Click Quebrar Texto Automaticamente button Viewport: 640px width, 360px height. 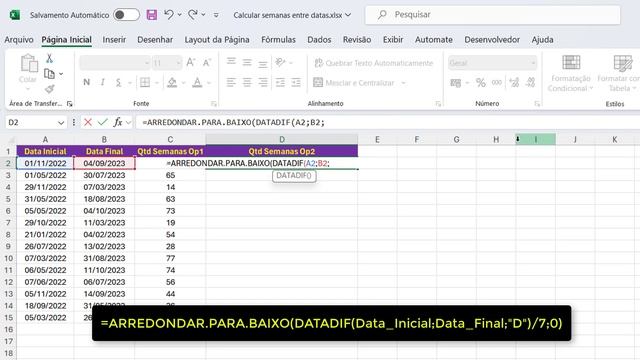tap(373, 63)
